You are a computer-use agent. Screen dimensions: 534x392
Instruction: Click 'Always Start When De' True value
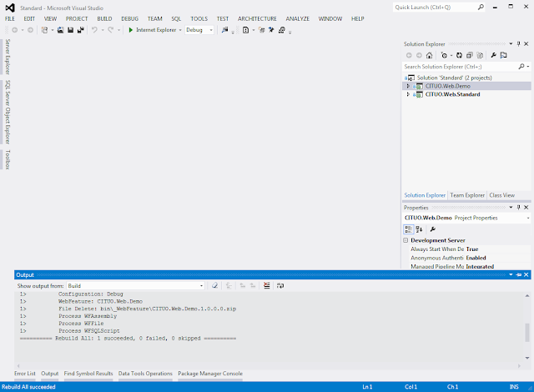click(x=472, y=249)
